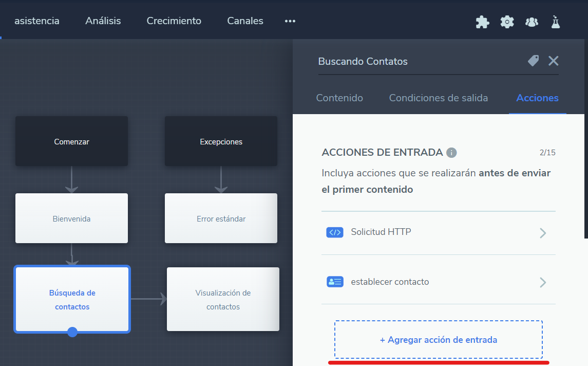Screen dimensions: 588x366
Task: Click the Solicitud HTTP code icon
Action: [x=335, y=232]
